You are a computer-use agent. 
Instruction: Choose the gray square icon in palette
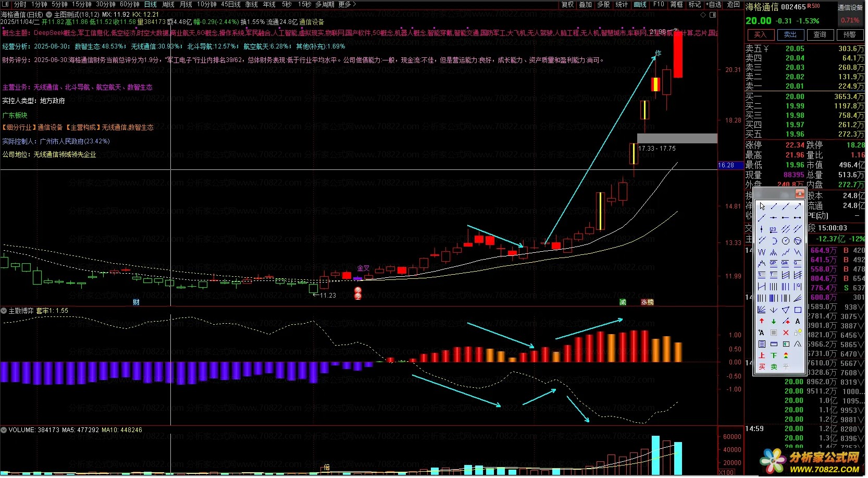point(774,333)
